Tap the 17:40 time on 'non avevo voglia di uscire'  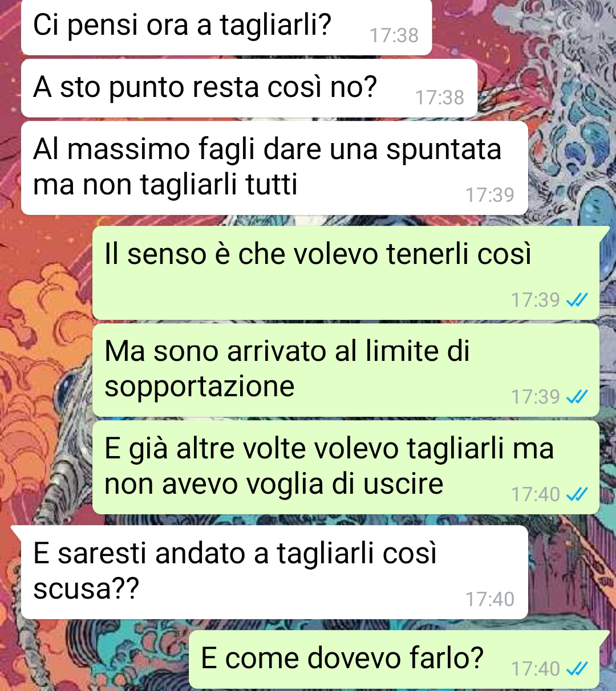point(536,494)
